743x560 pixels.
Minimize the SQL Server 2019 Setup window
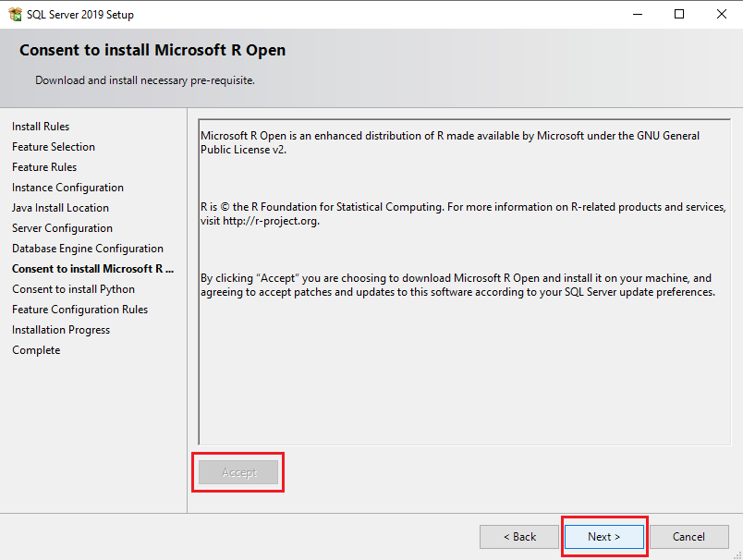tap(638, 14)
